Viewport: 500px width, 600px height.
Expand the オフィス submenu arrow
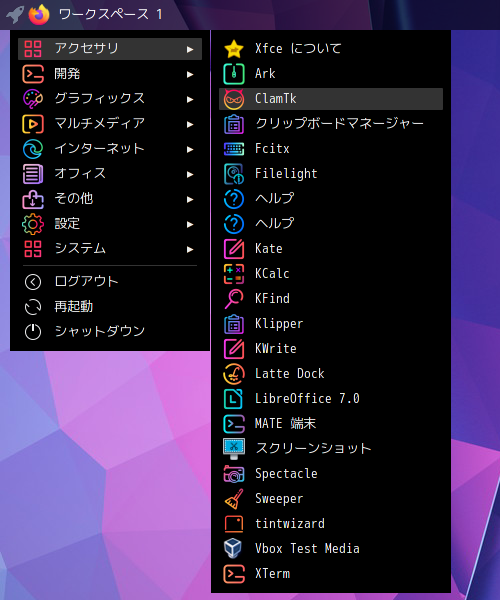[x=190, y=174]
